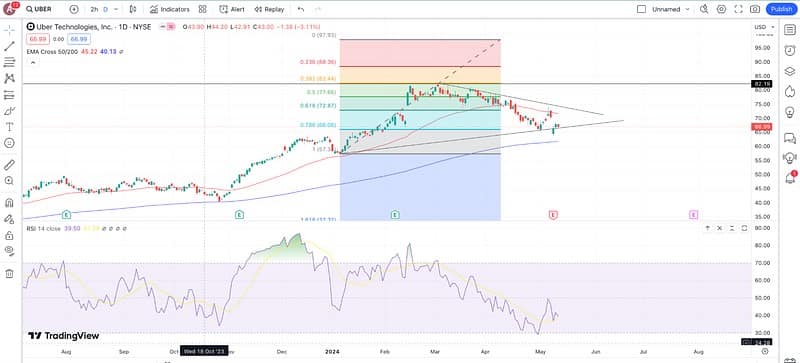Select the trend line drawing tool
This screenshot has width=800, height=363.
tap(9, 46)
